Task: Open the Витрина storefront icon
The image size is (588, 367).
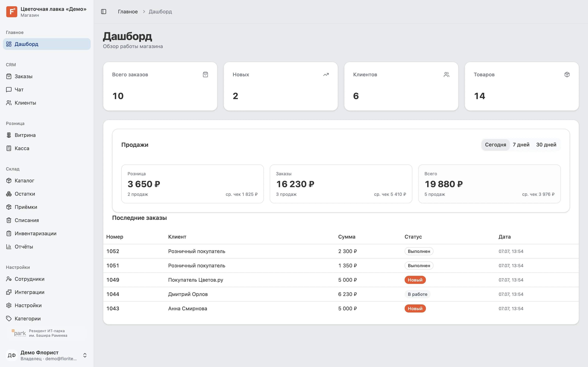Action: click(9, 135)
